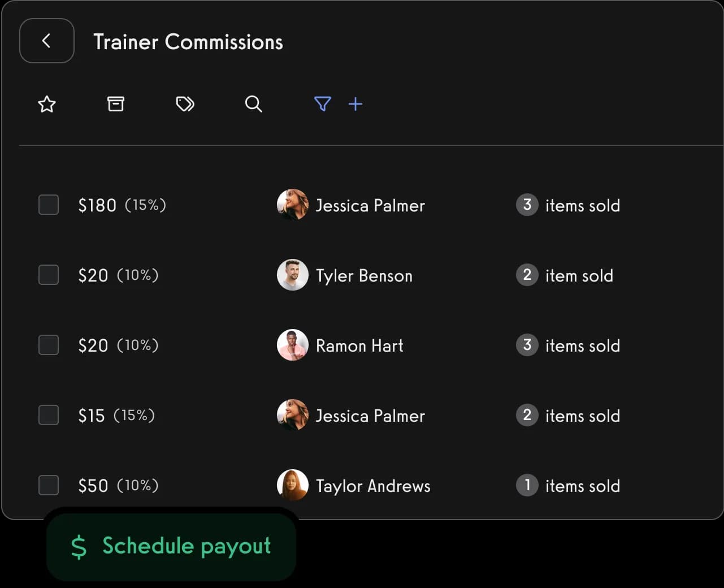Toggle the $15 commission checkbox
Screen dimensions: 724x588
point(49,415)
